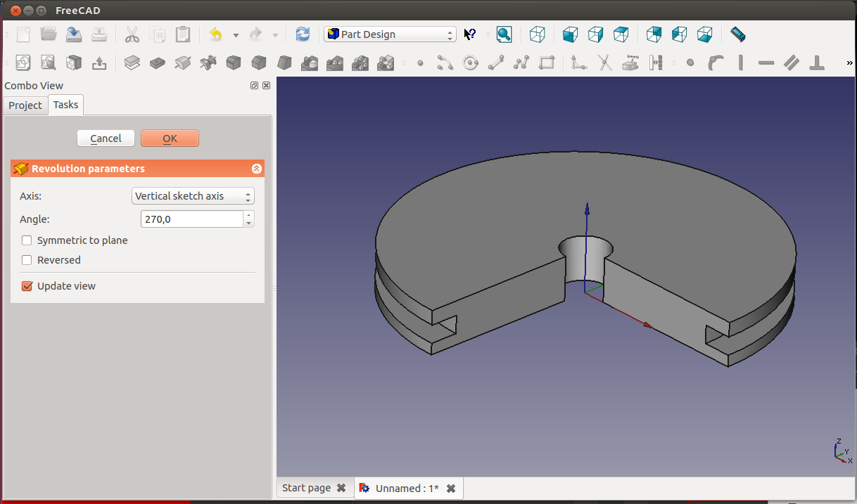
Task: Open the Start page tab
Action: (306, 488)
